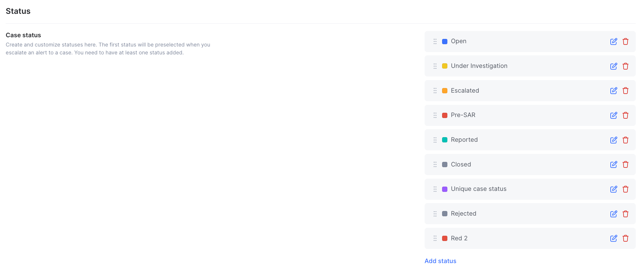Screen dimensions: 644x271
Task: Delete the Rejected status
Action: (626, 214)
